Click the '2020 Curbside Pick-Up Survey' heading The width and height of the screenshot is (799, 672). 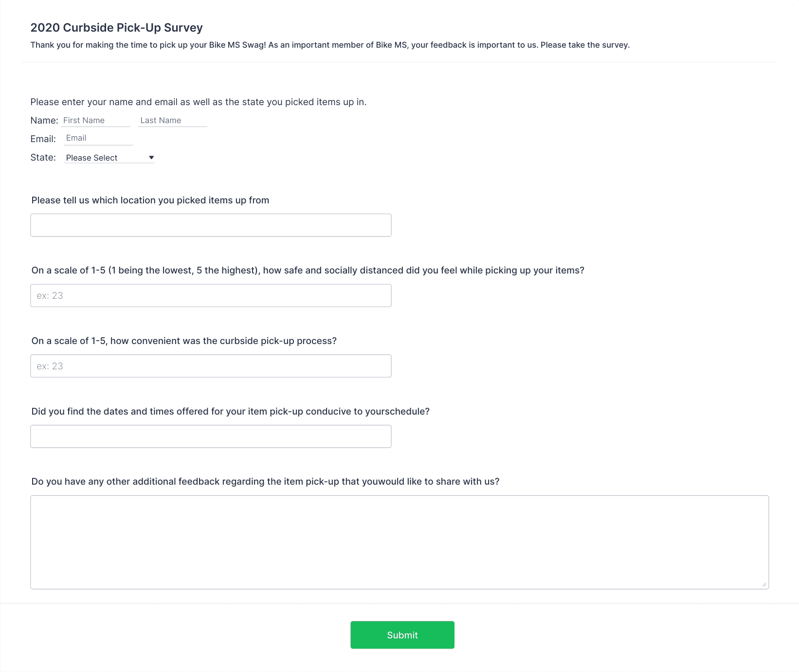click(117, 28)
